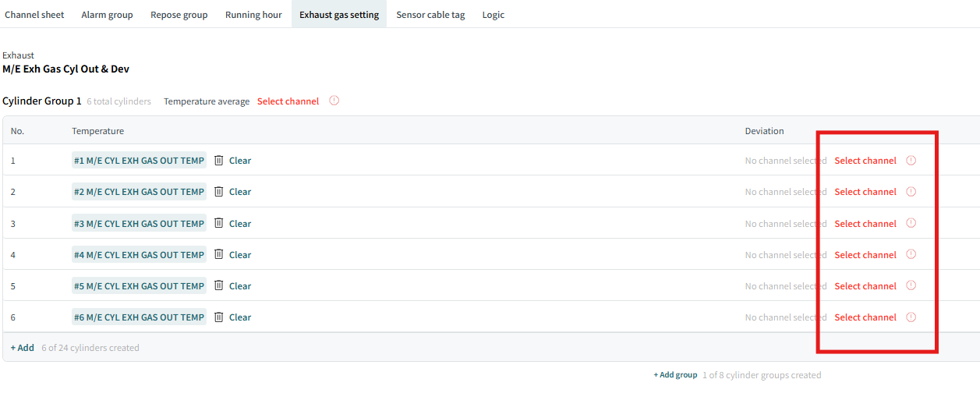The image size is (980, 411).
Task: Click '6 of 24 cylinders created' text
Action: pyautogui.click(x=90, y=348)
